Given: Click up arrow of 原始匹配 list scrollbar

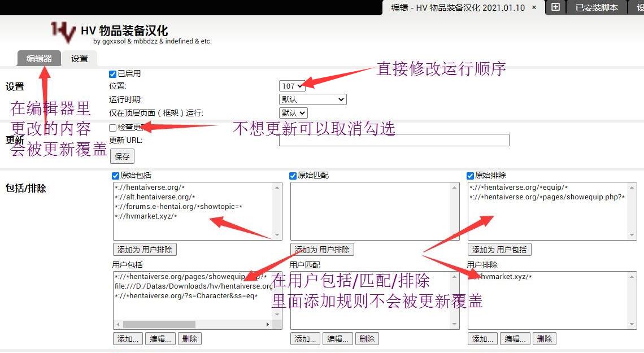Looking at the screenshot, I should (x=455, y=187).
